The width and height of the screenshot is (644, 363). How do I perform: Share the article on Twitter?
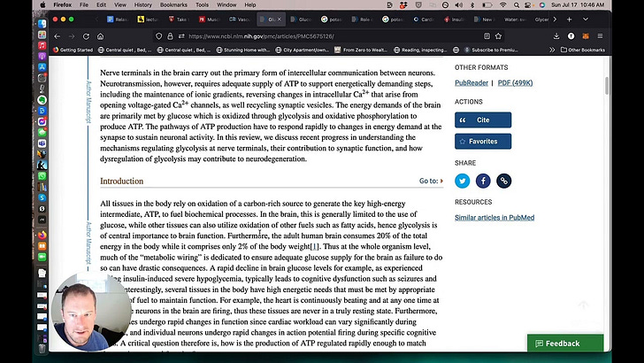(462, 181)
